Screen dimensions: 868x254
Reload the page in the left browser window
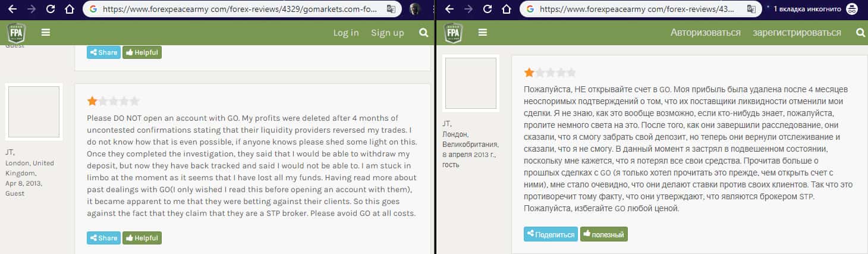coord(51,10)
